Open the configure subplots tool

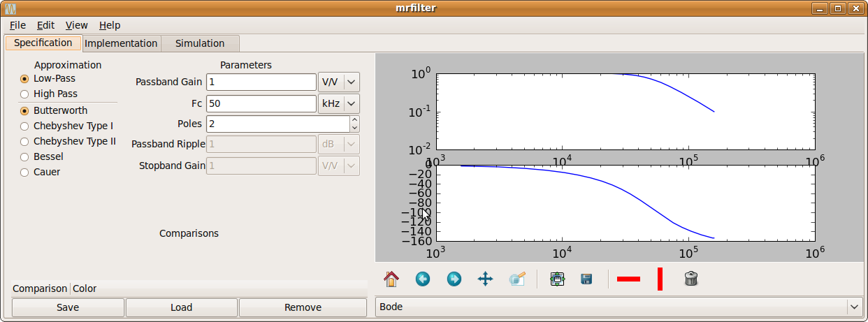click(557, 279)
